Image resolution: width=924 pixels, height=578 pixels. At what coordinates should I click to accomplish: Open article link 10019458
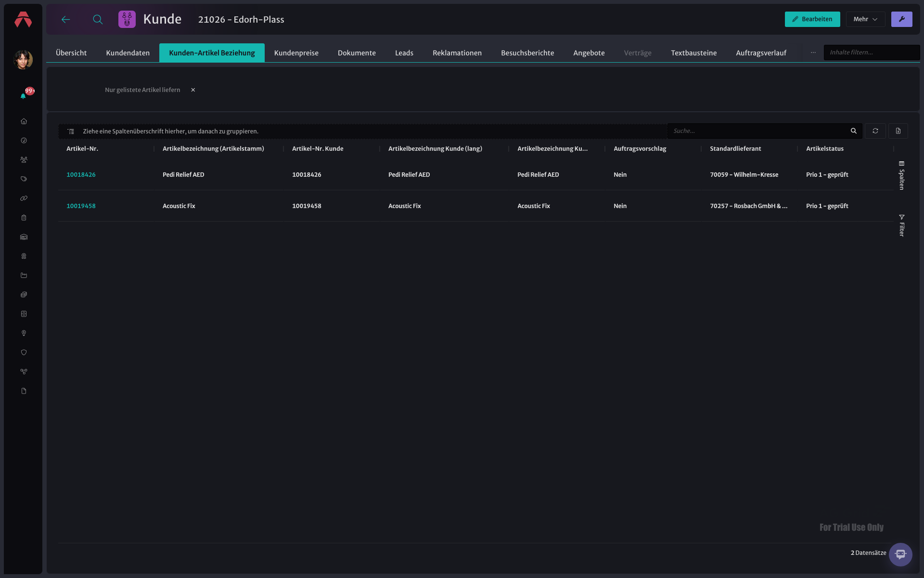tap(81, 206)
